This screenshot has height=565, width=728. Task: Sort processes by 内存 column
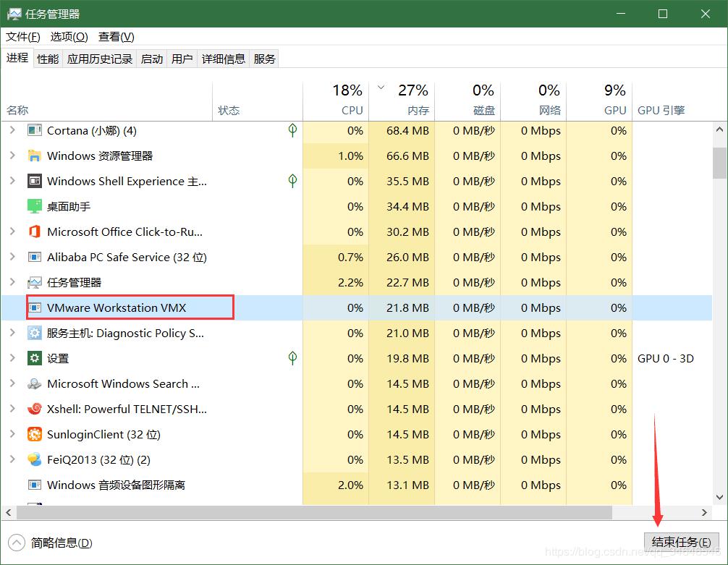pyautogui.click(x=402, y=102)
